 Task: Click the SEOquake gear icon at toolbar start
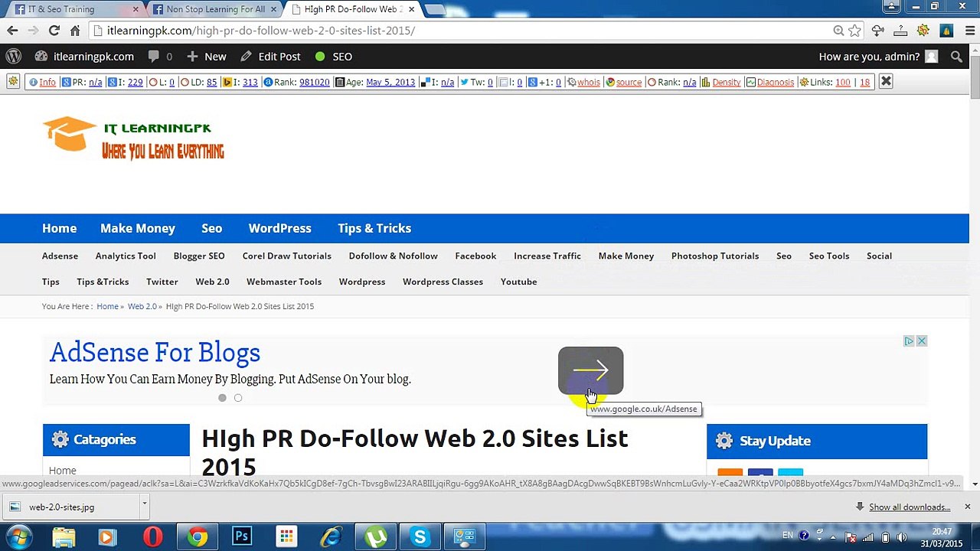pyautogui.click(x=13, y=82)
